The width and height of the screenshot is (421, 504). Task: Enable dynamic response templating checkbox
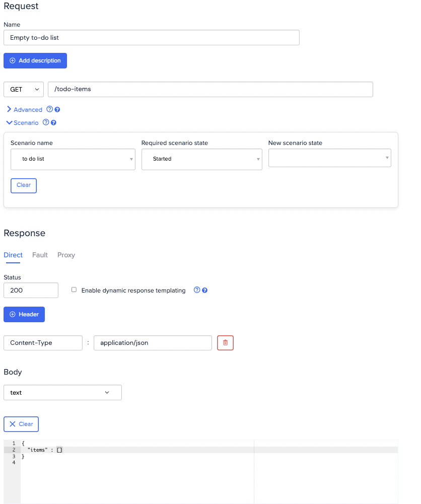[x=74, y=290]
